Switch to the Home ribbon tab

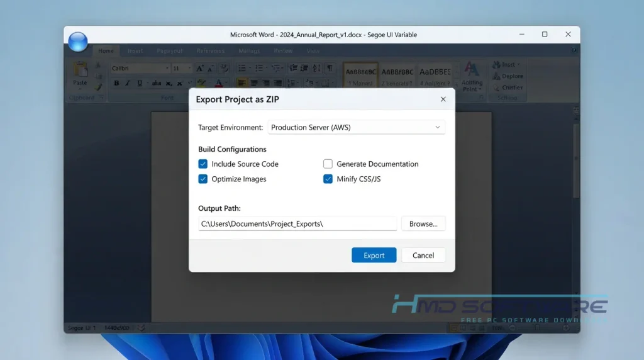tap(106, 50)
